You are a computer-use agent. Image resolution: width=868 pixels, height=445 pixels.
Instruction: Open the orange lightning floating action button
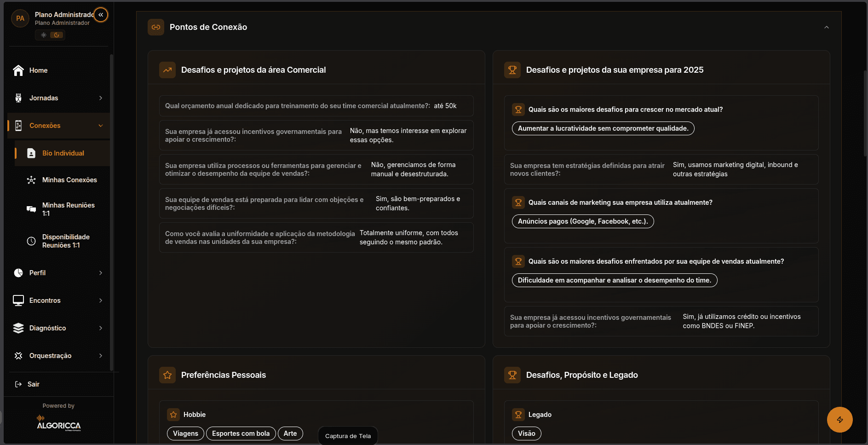pos(840,420)
